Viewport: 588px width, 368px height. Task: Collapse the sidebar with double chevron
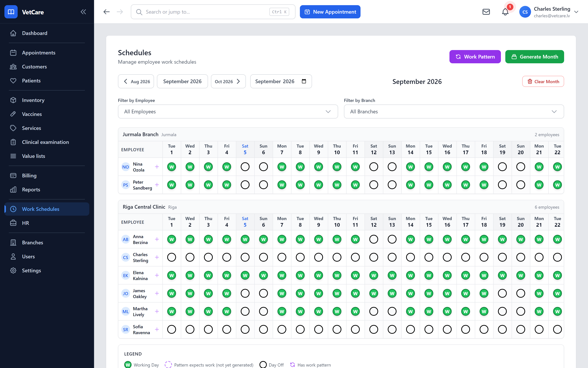83,12
